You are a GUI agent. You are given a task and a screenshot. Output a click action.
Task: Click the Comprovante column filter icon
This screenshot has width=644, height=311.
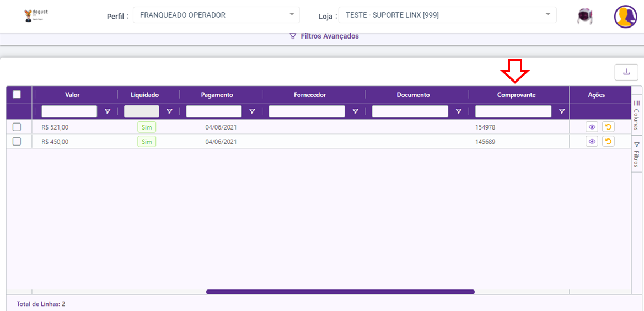coord(562,111)
